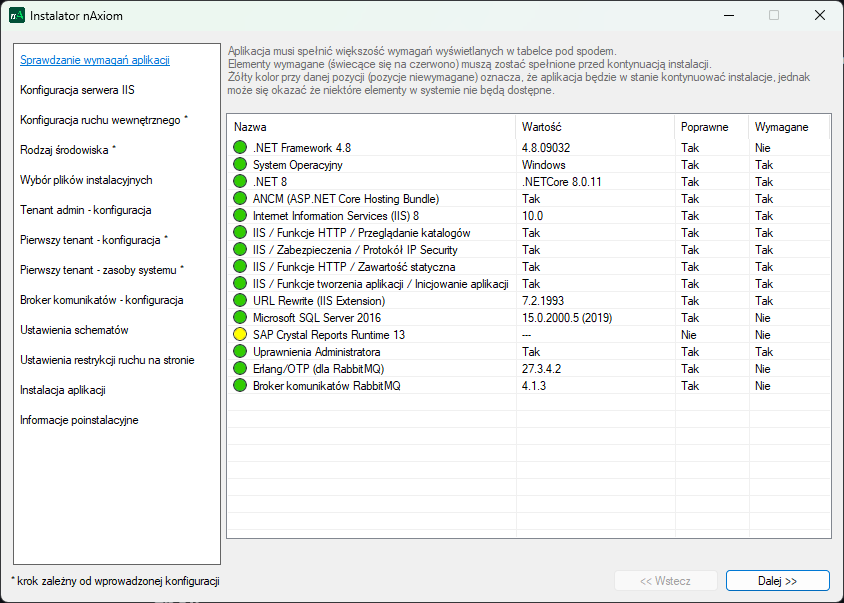Click the nAxiom app icon in title bar
The height and width of the screenshot is (603, 844).
pos(17,16)
